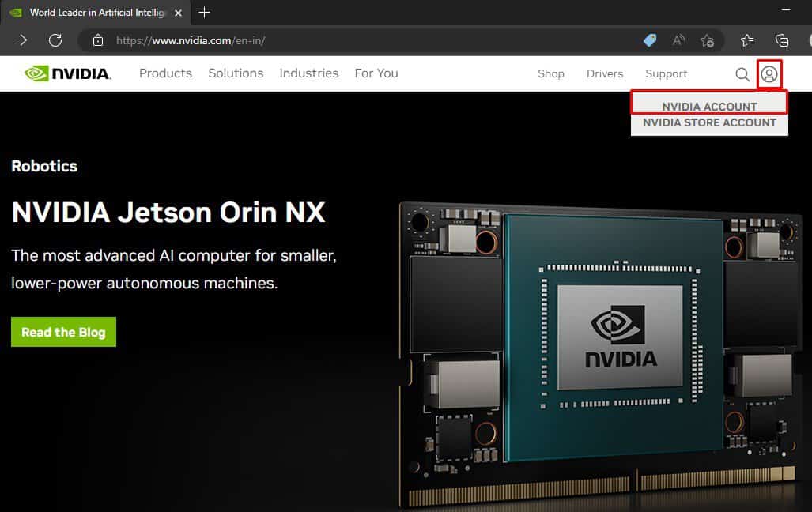Go to the Drivers link
This screenshot has height=512, width=812.
(605, 74)
